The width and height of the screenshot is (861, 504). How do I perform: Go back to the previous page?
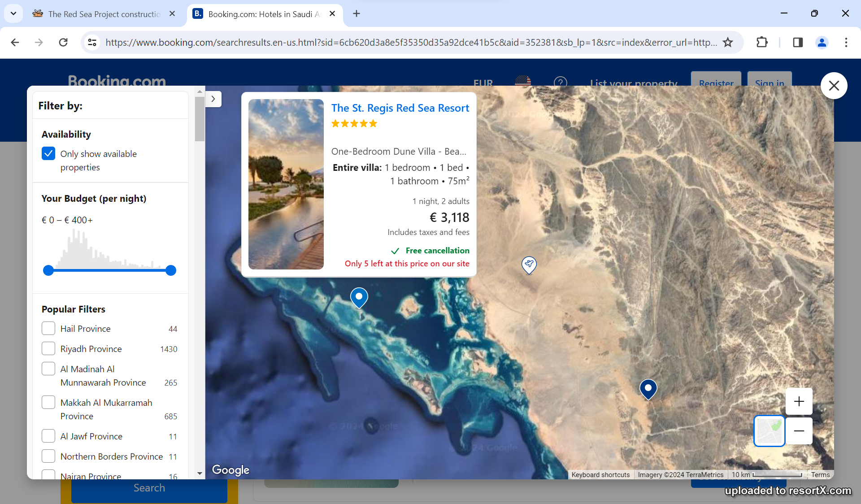(x=15, y=42)
